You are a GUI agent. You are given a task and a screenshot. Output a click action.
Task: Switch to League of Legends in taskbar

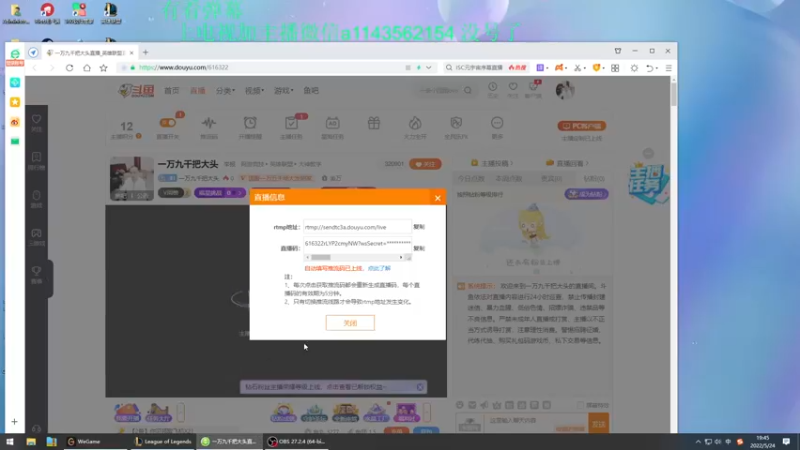click(162, 441)
